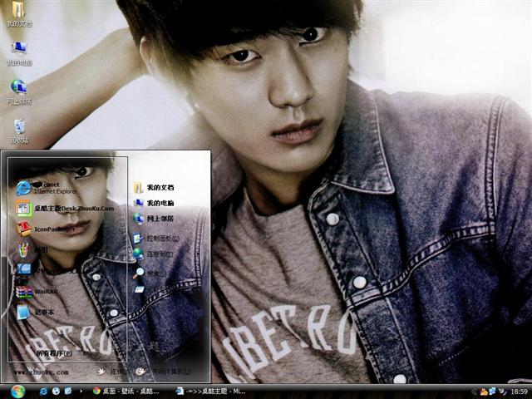Image resolution: width=532 pixels, height=399 pixels.
Task: Open 网上邻居 in Start menu right column
Action: (153, 219)
